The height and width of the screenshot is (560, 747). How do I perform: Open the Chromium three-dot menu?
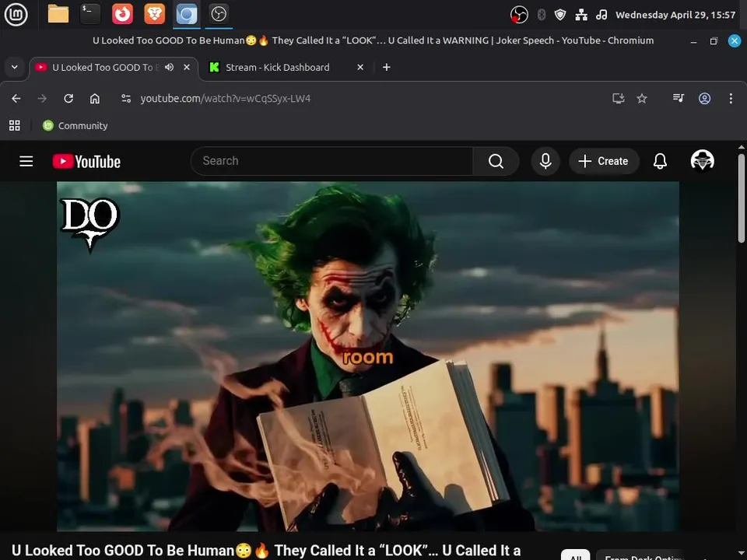point(731,98)
